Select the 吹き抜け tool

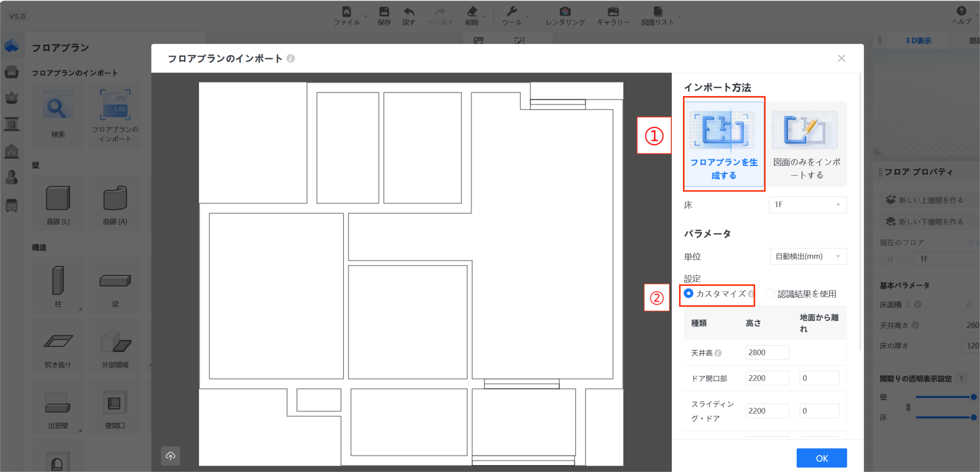(x=58, y=347)
